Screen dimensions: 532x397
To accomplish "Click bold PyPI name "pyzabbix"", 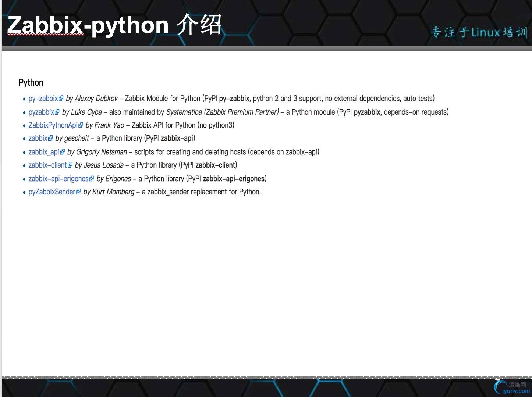I will tap(367, 112).
